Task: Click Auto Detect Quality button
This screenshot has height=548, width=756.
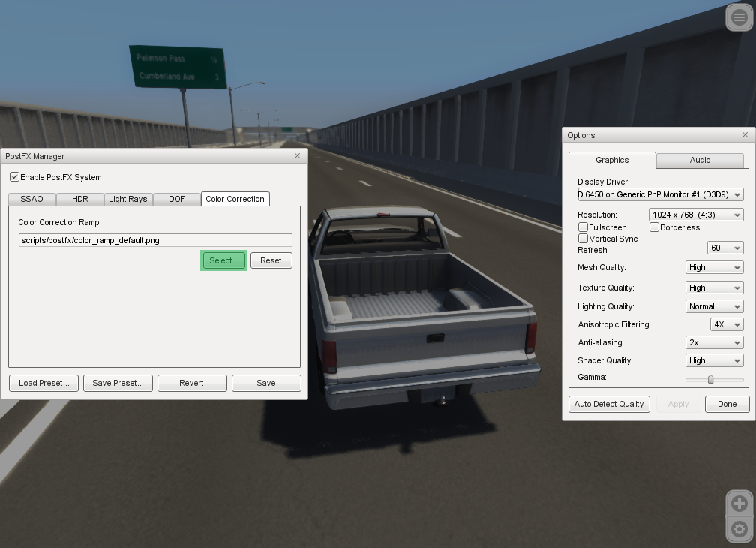Action: click(x=609, y=405)
